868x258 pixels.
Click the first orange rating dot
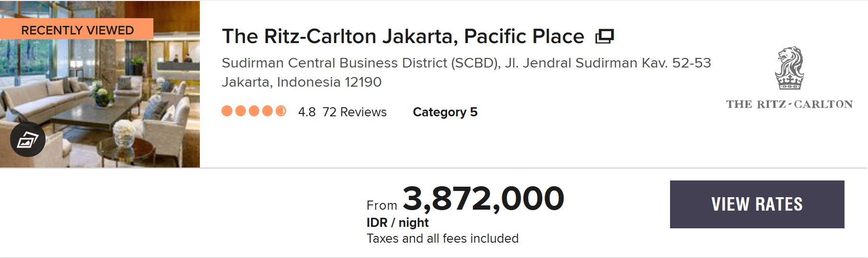(227, 111)
